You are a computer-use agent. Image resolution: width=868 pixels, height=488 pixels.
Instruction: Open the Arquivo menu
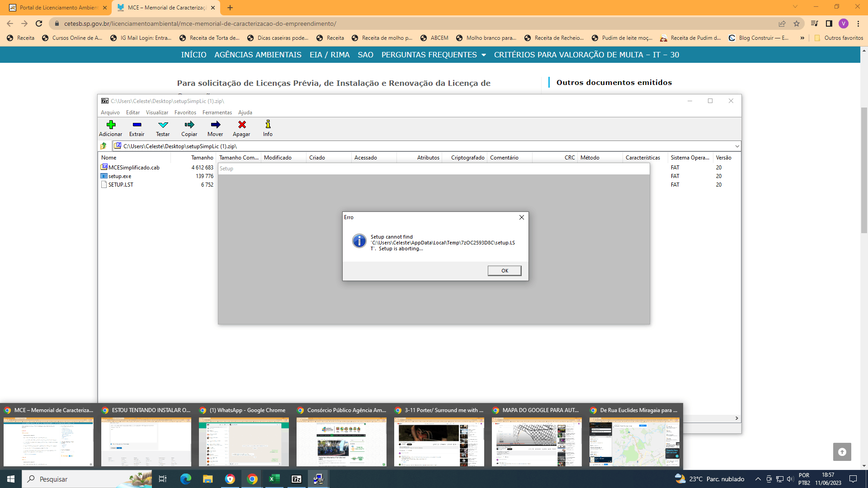tap(110, 113)
